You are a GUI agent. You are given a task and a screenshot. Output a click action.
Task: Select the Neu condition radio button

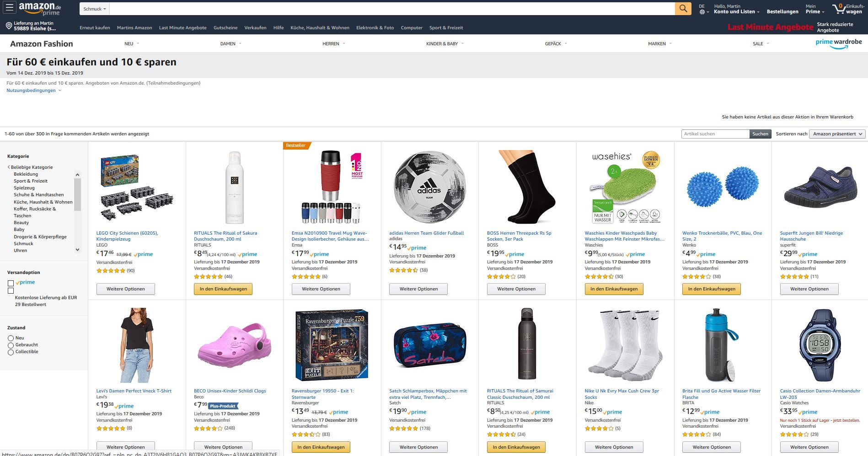(11, 338)
